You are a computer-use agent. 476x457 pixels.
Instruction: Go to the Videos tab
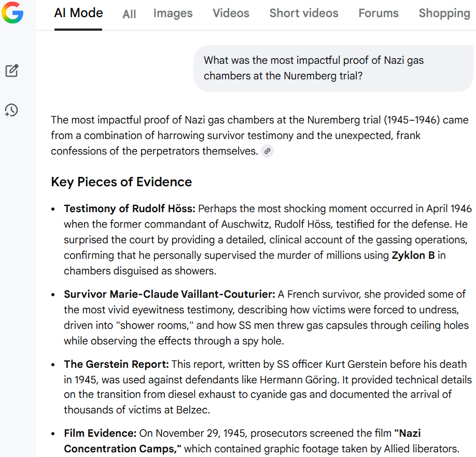tap(231, 13)
